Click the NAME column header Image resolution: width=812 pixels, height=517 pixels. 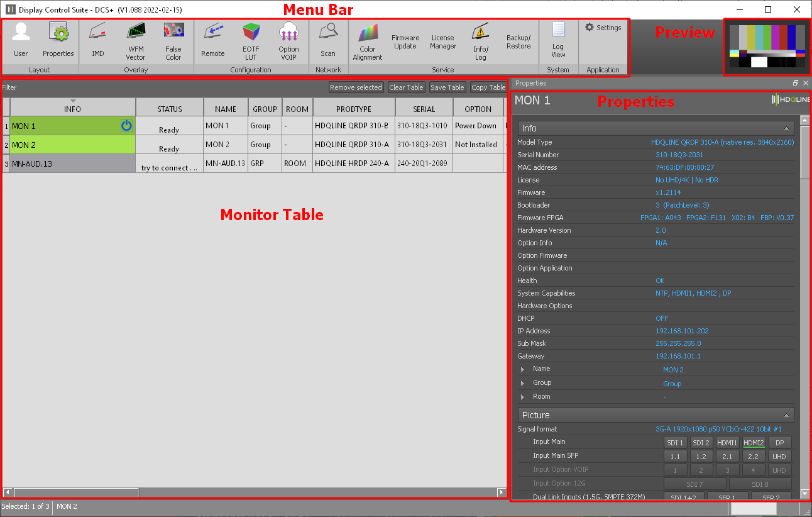coord(226,107)
